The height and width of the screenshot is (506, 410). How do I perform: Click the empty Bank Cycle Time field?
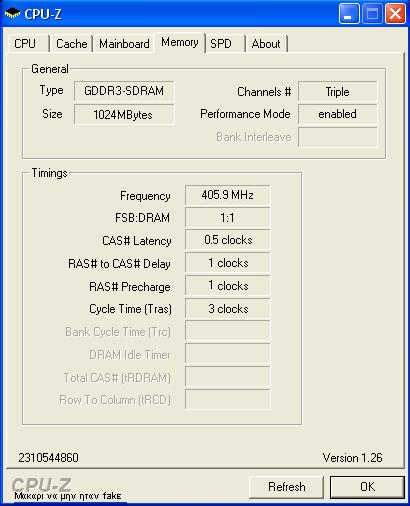(x=227, y=331)
